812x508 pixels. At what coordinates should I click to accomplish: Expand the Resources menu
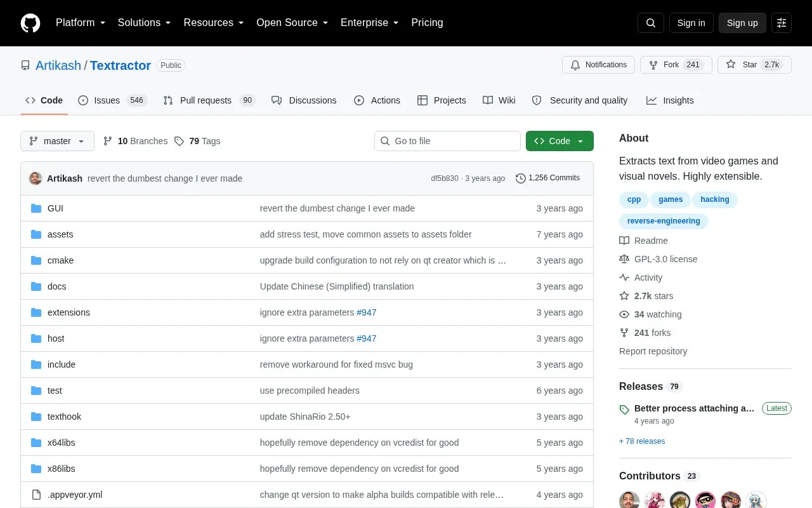coord(214,23)
